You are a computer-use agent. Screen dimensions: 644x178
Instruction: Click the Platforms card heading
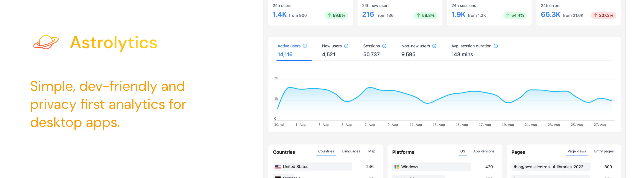(403, 152)
